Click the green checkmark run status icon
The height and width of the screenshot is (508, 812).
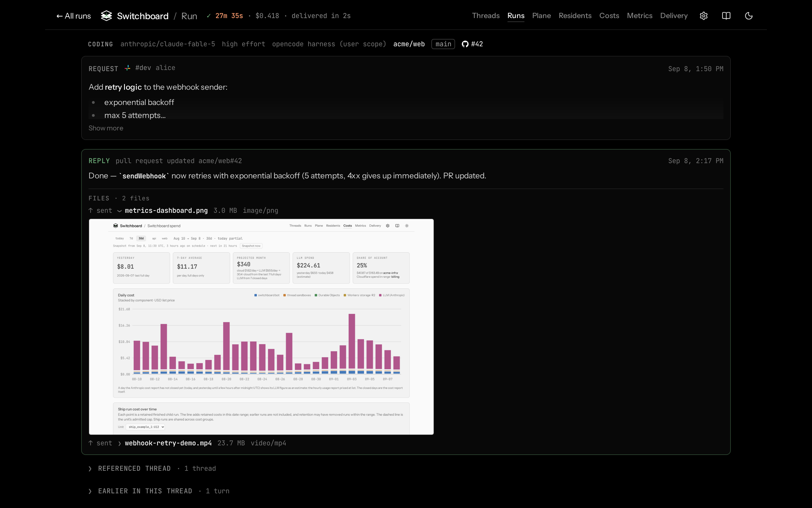(x=208, y=16)
